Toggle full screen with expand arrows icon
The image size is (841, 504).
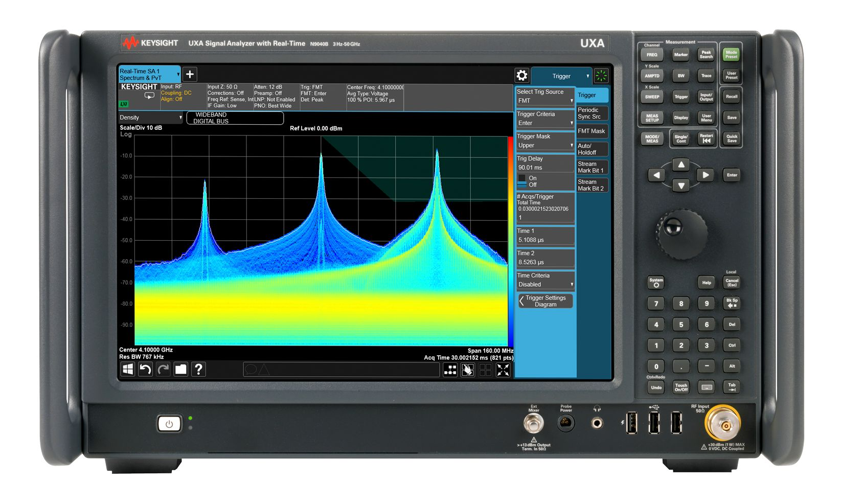point(503,370)
